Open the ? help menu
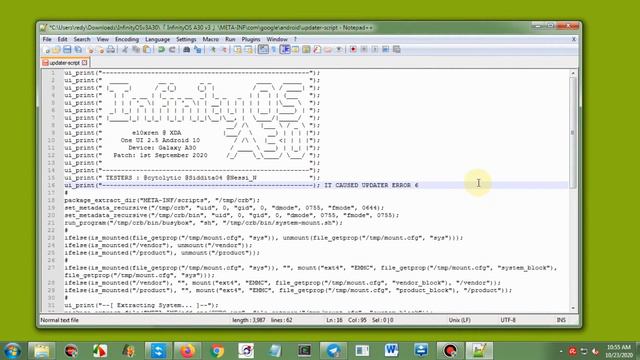Image resolution: width=640 pixels, height=360 pixels. pyautogui.click(x=295, y=40)
